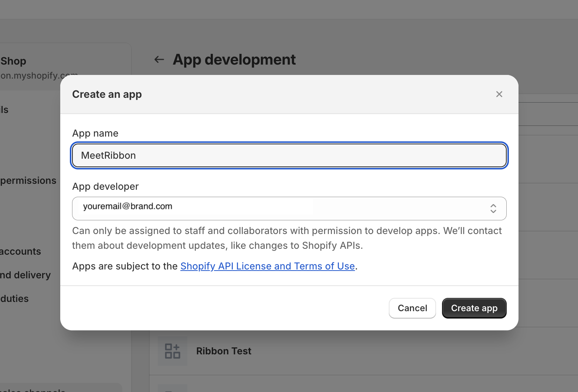578x392 pixels.
Task: Go to the delivery settings sidebar item
Action: pyautogui.click(x=25, y=275)
